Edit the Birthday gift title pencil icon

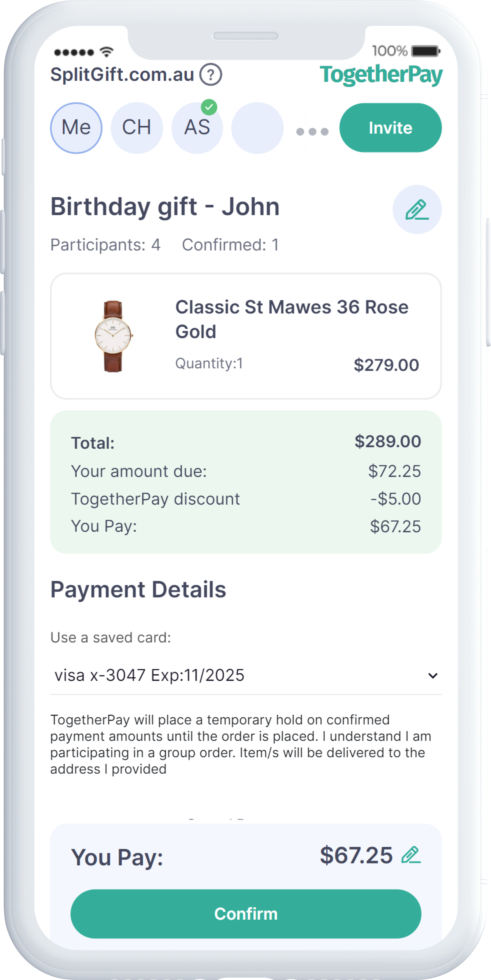[417, 209]
